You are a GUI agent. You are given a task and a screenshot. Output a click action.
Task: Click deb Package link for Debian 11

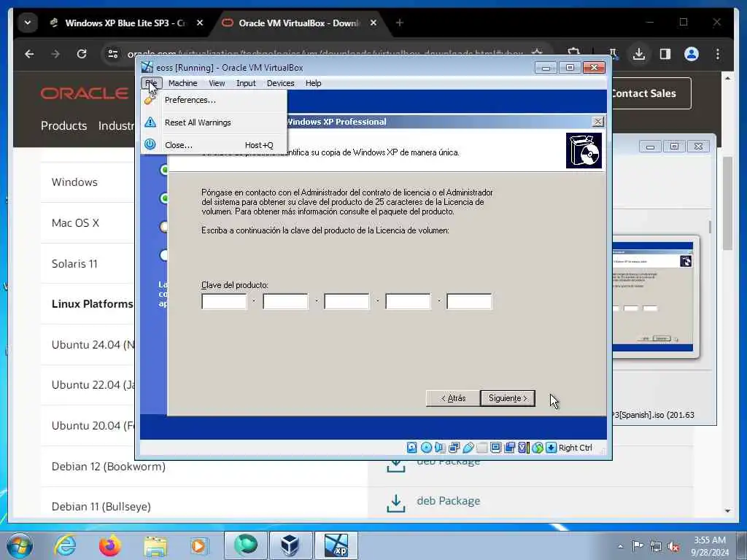tap(449, 501)
